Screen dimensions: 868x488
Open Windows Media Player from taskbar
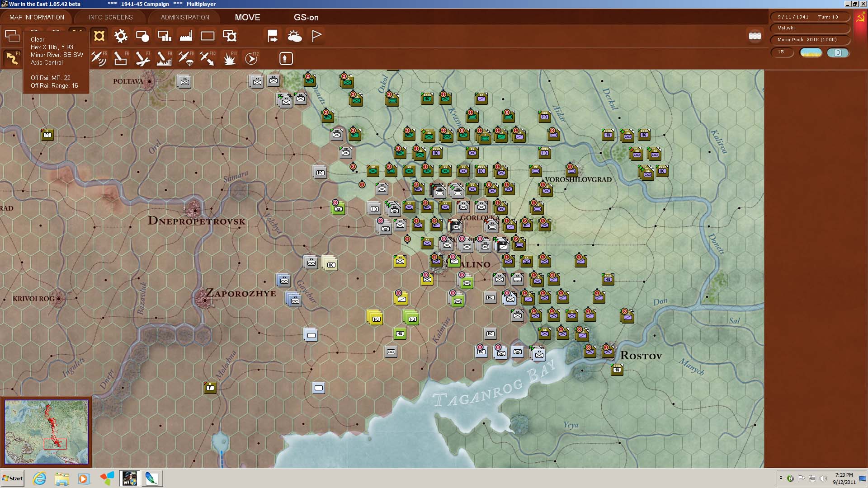point(84,478)
